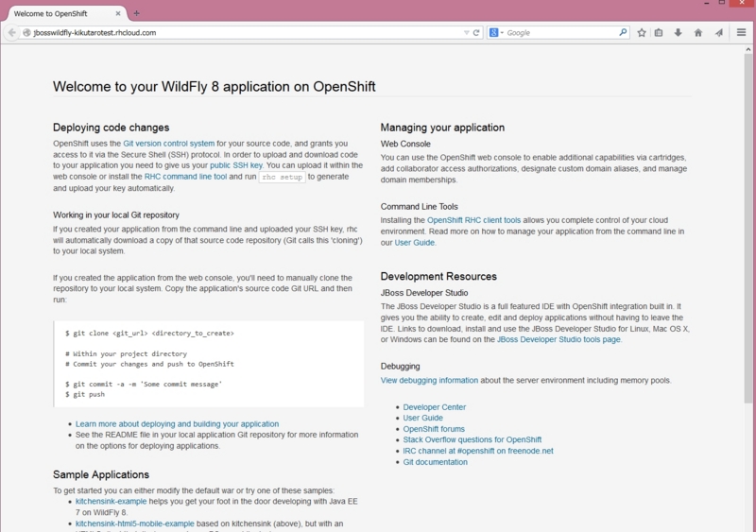
Task: Open Stack Overflow questions for OpenShift
Action: click(472, 440)
